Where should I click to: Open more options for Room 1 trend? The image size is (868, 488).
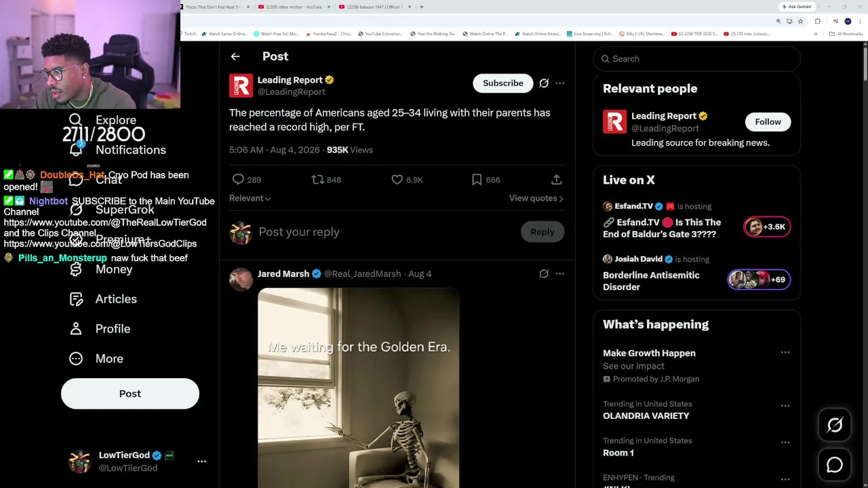point(785,442)
